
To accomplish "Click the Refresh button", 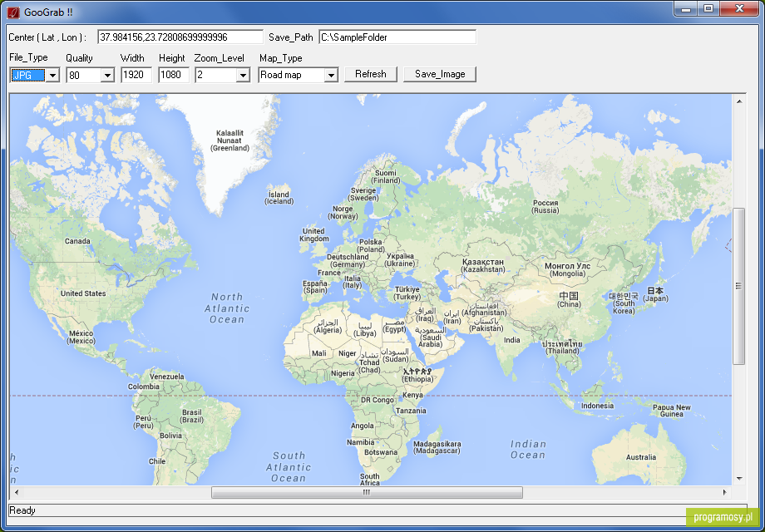I will [x=371, y=74].
